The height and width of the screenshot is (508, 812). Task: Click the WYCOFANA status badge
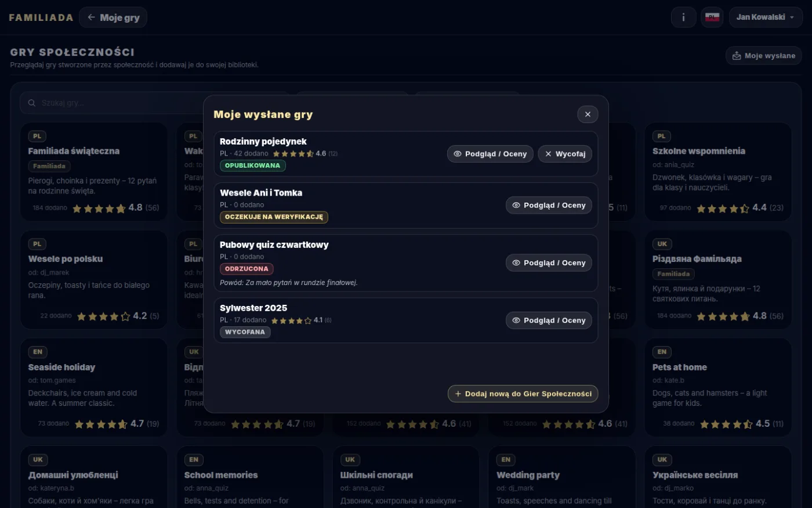[245, 332]
